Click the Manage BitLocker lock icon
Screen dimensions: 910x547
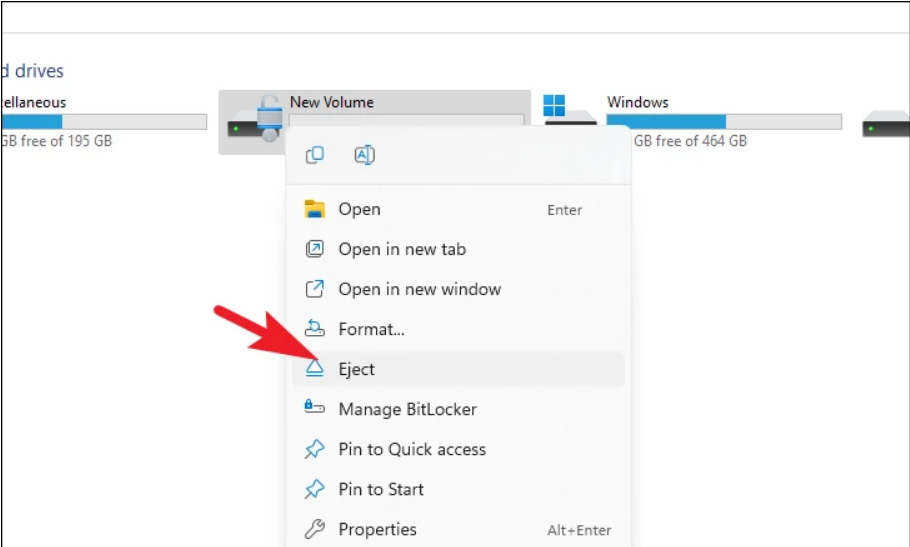click(x=315, y=409)
